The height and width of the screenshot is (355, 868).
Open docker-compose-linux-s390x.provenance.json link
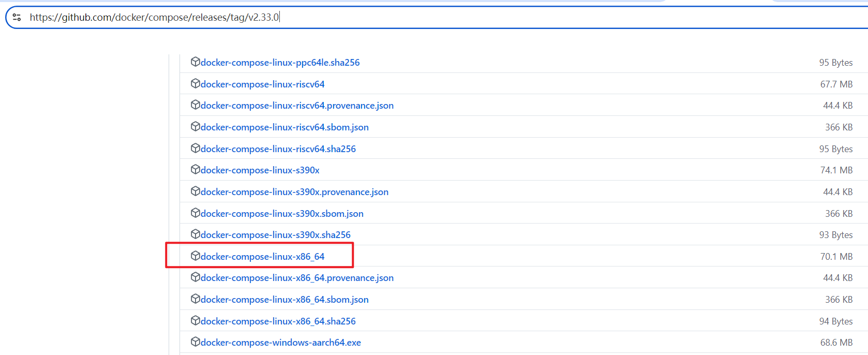pos(294,192)
